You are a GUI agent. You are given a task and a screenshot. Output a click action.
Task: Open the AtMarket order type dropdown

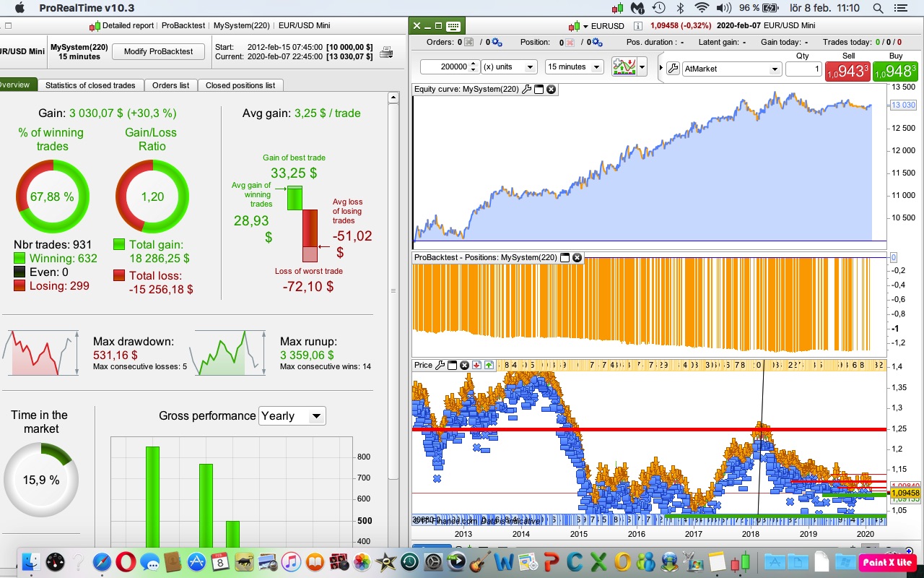tap(731, 69)
